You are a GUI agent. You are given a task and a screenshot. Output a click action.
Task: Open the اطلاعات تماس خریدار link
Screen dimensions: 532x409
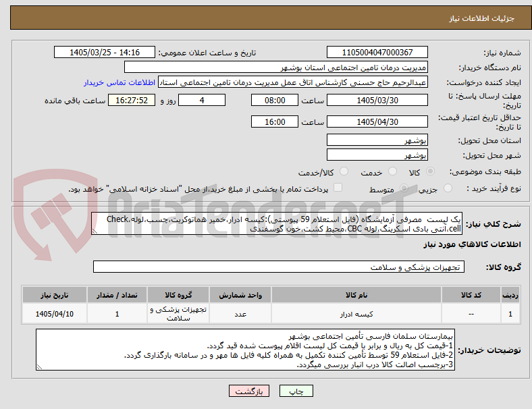tap(119, 82)
